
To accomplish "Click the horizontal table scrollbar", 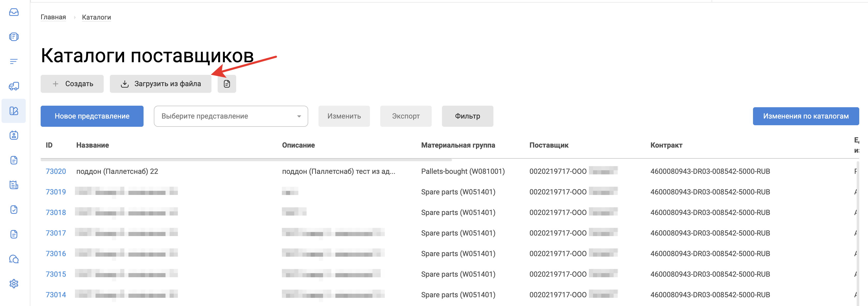I will (x=246, y=160).
